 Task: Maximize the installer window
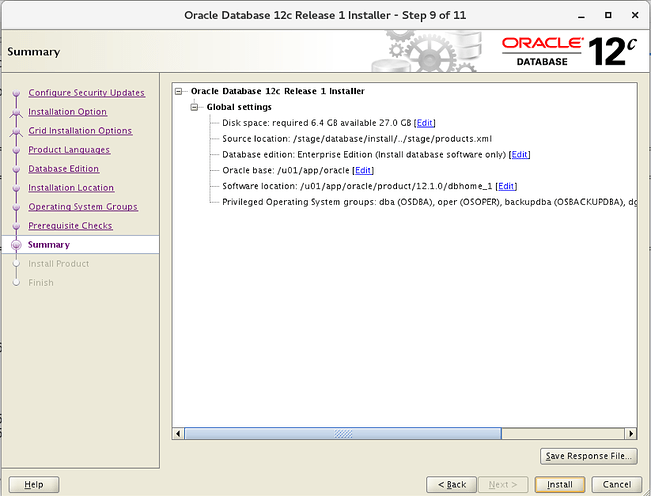coord(608,15)
